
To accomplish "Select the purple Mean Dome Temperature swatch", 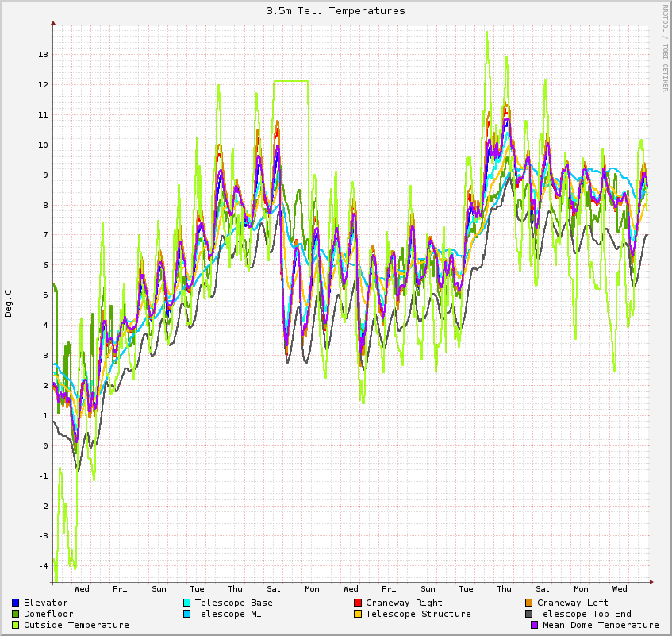I will 534,625.
